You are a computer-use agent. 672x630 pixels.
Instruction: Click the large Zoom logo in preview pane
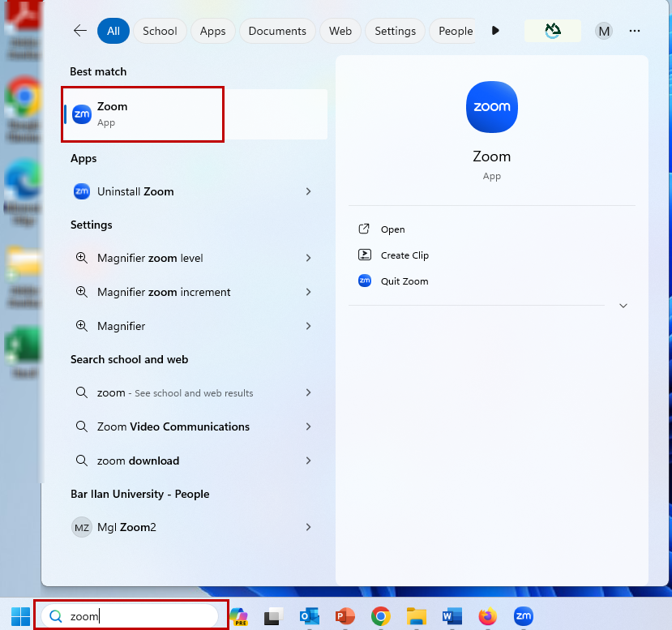491,107
